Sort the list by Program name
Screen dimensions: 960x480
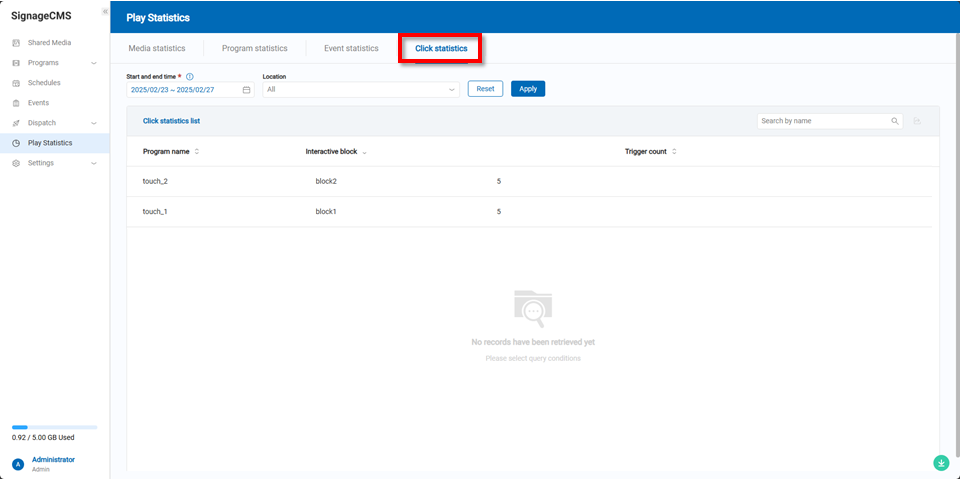(x=196, y=152)
